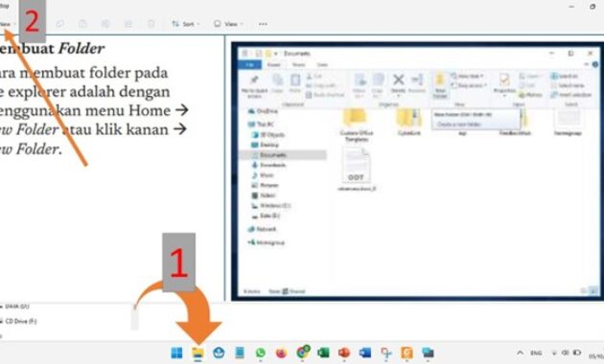Image resolution: width=604 pixels, height=364 pixels.
Task: Open the Snipping Tool taskbar icon
Action: click(385, 353)
